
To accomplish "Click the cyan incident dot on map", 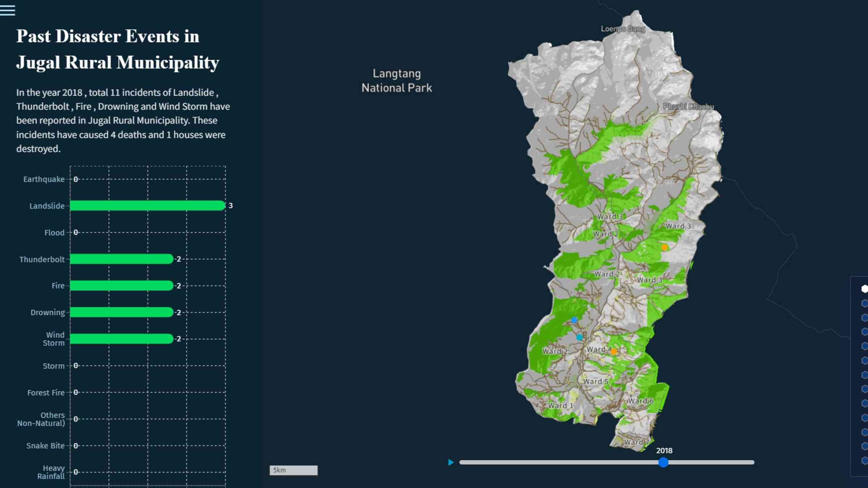I will (x=579, y=337).
